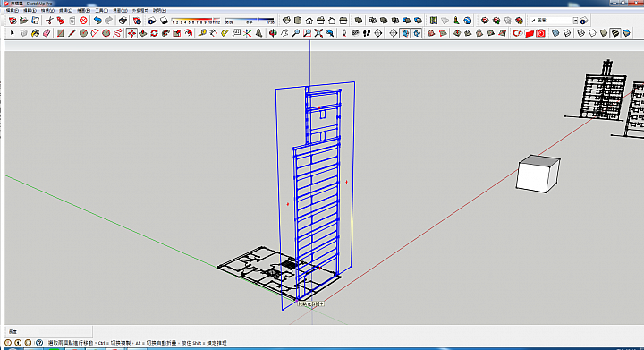Image resolution: width=644 pixels, height=350 pixels.
Task: Click the Google Earth globe icon
Action: 468,20
